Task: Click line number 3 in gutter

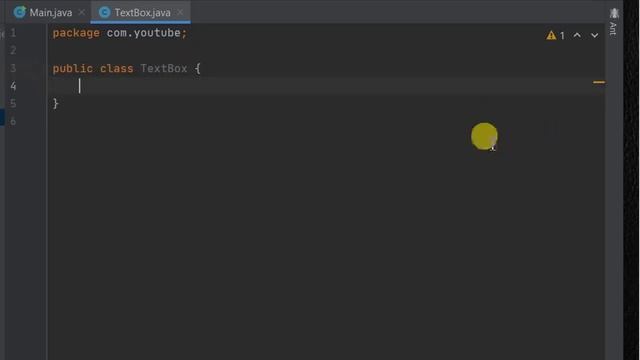Action: coord(13,68)
